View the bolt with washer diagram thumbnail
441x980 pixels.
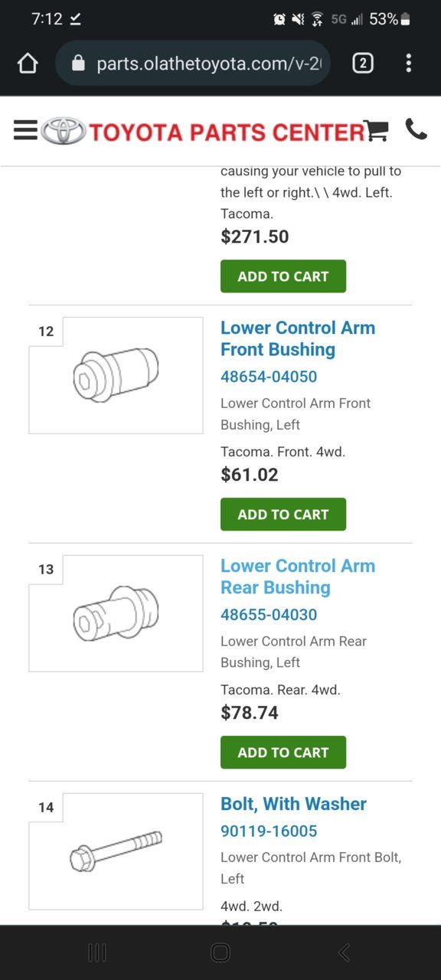coord(116,851)
